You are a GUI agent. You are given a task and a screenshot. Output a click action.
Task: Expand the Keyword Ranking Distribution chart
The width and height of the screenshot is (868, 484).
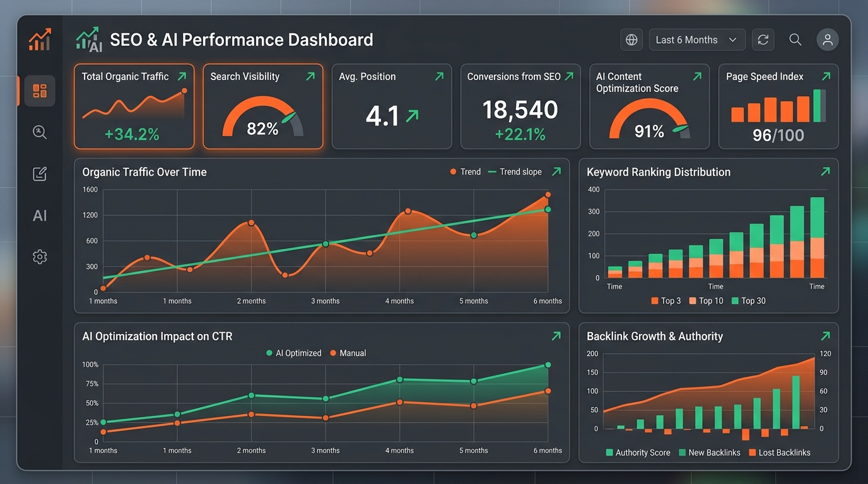(x=826, y=171)
